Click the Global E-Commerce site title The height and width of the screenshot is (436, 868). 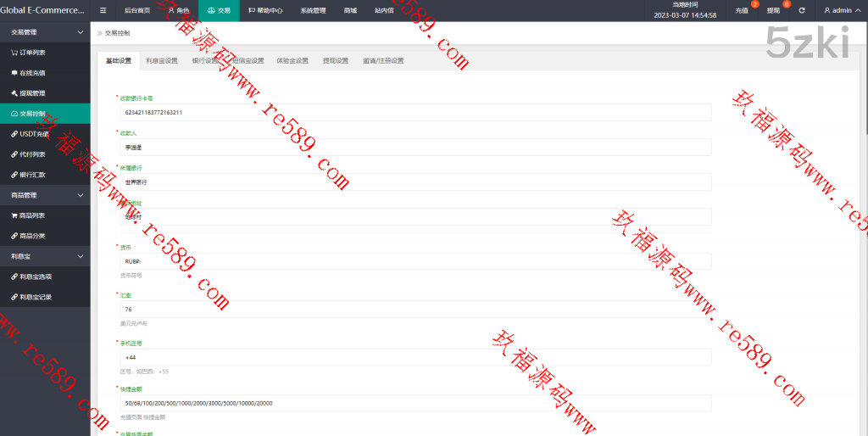pyautogui.click(x=42, y=10)
